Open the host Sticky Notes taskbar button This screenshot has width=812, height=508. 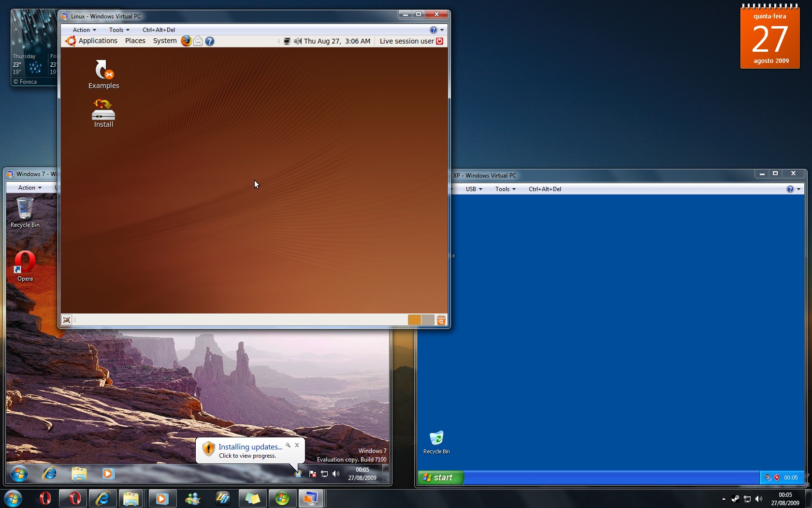(253, 498)
